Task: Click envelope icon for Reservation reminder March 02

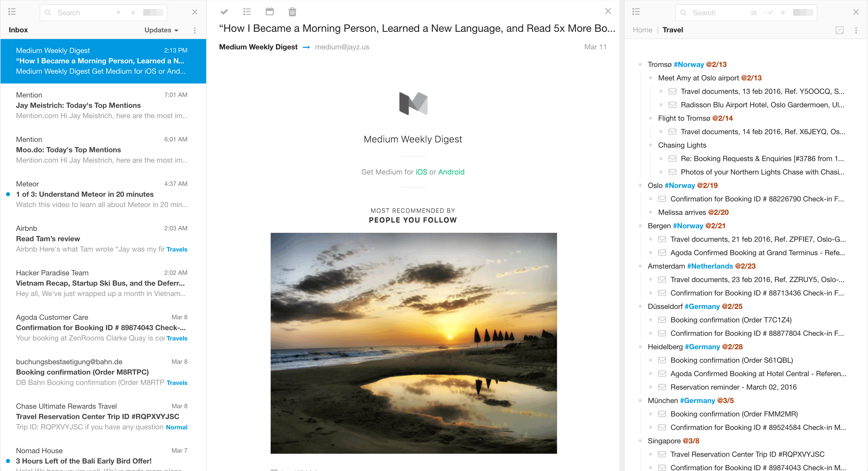Action: pos(662,387)
